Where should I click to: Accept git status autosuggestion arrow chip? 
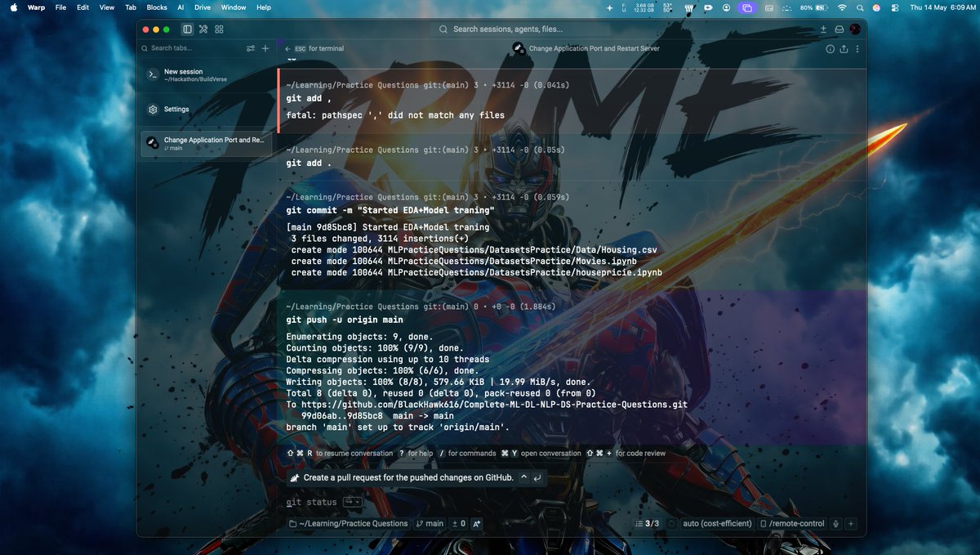(353, 502)
